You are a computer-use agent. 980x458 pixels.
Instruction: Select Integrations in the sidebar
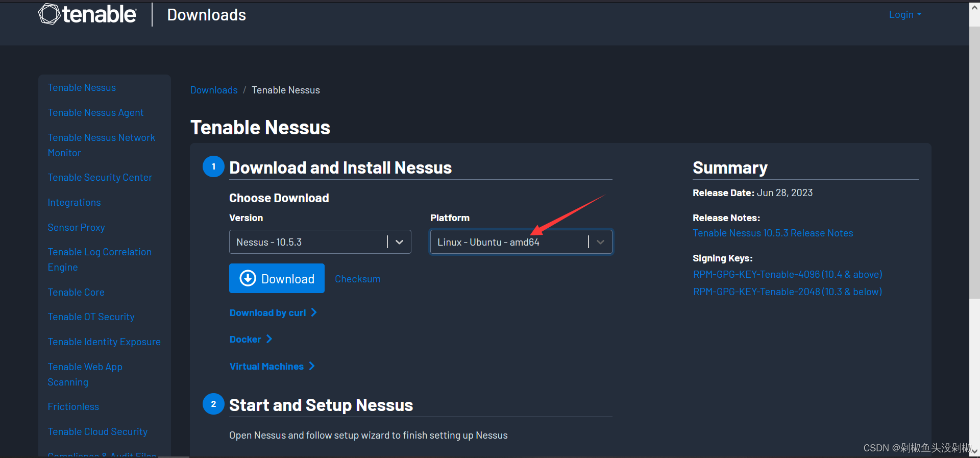(x=74, y=202)
